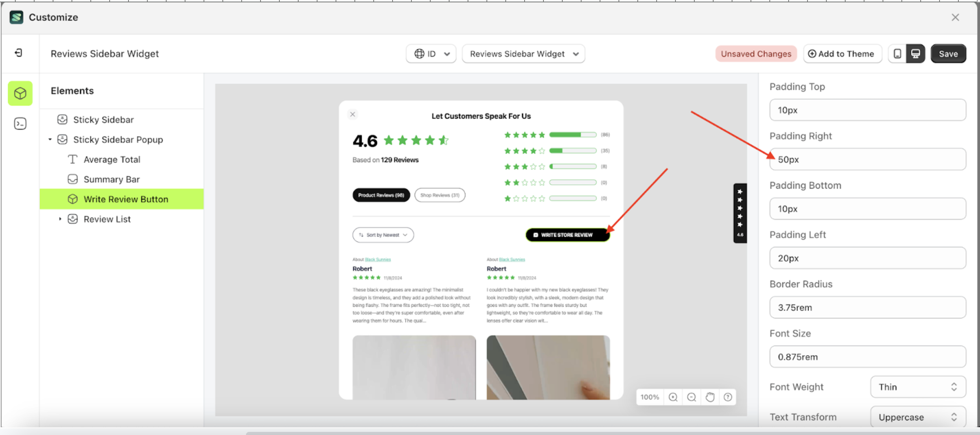Viewport: 980px width, 435px height.
Task: Open the help question mark icon
Action: 728,397
